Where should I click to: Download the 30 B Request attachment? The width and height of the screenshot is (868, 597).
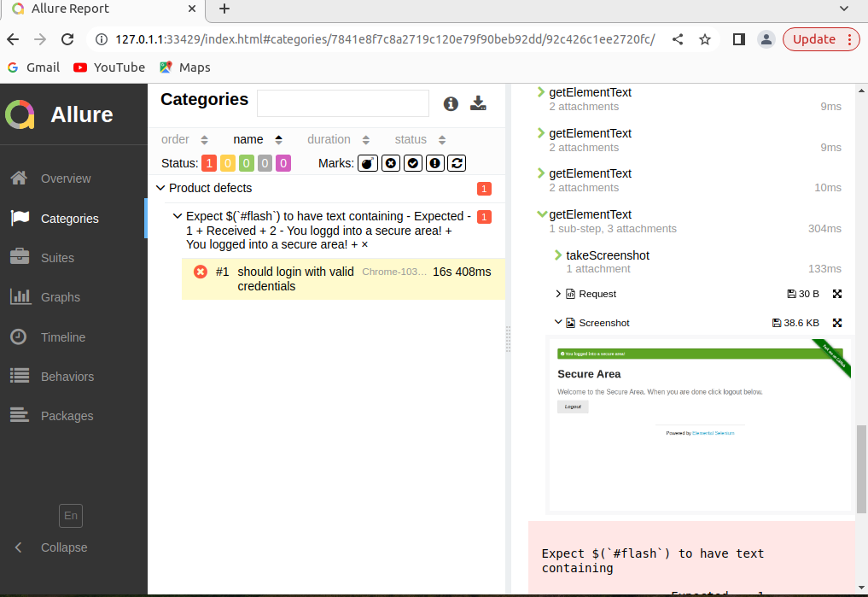[793, 294]
